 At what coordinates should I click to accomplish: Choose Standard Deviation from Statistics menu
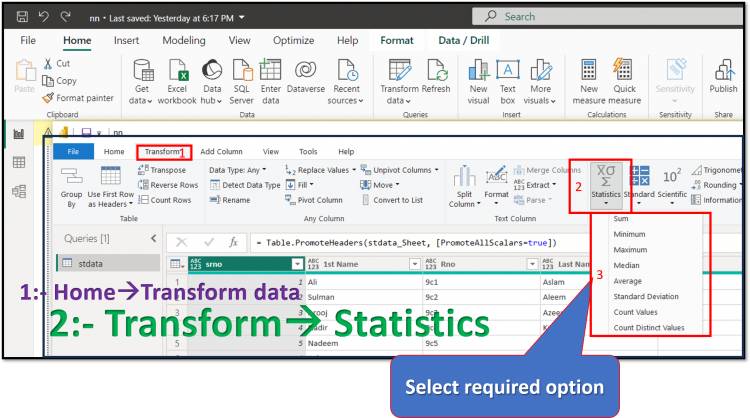click(x=646, y=297)
